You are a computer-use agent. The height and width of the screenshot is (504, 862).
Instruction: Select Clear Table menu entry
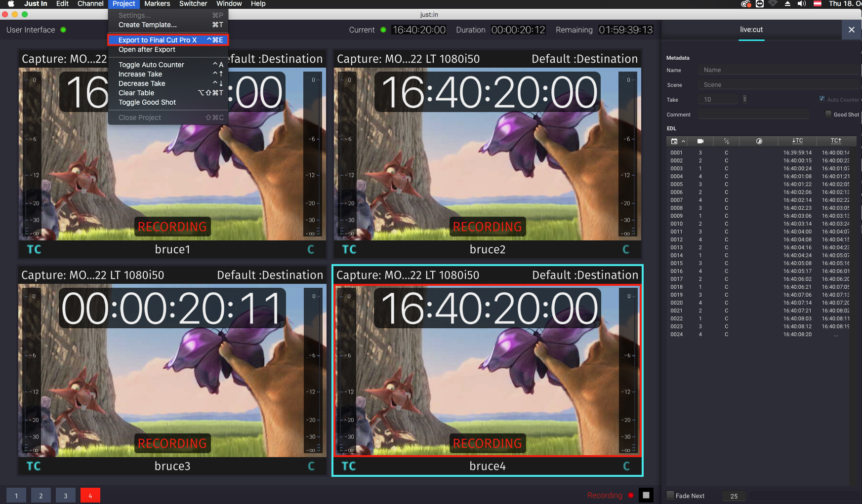[x=168, y=93]
